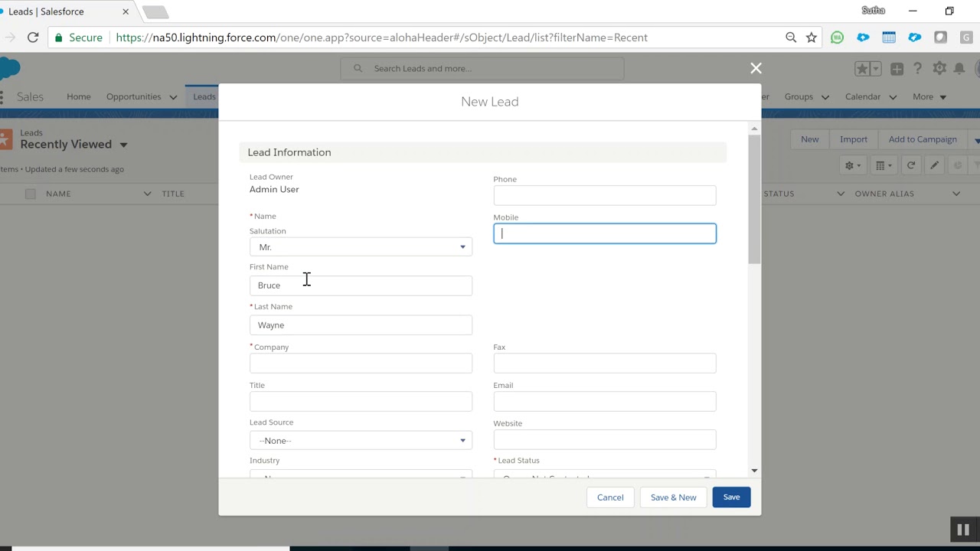Expand the More navigation menu
The height and width of the screenshot is (551, 980).
[x=929, y=97]
